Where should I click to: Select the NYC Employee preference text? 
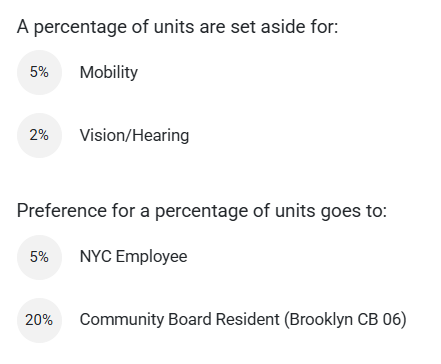[133, 257]
